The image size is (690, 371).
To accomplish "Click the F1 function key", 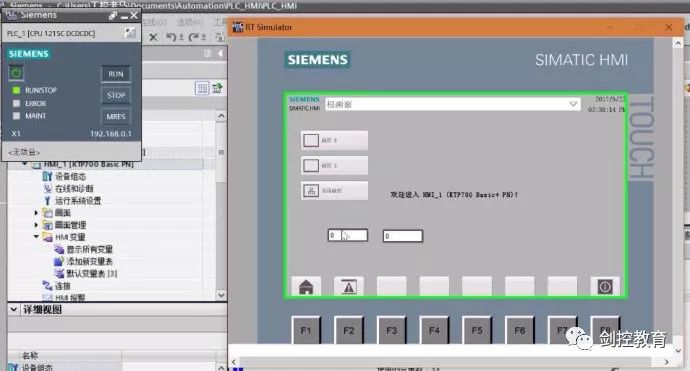I will click(306, 330).
